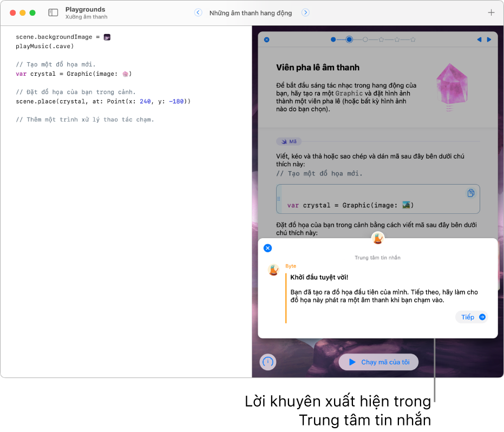Click the Mã Swift code label
Viewport: 504px width, 432px height.
click(x=289, y=141)
